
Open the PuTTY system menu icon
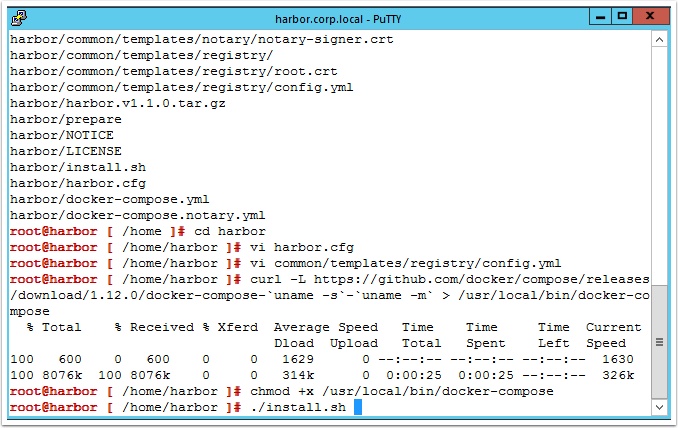[19, 18]
